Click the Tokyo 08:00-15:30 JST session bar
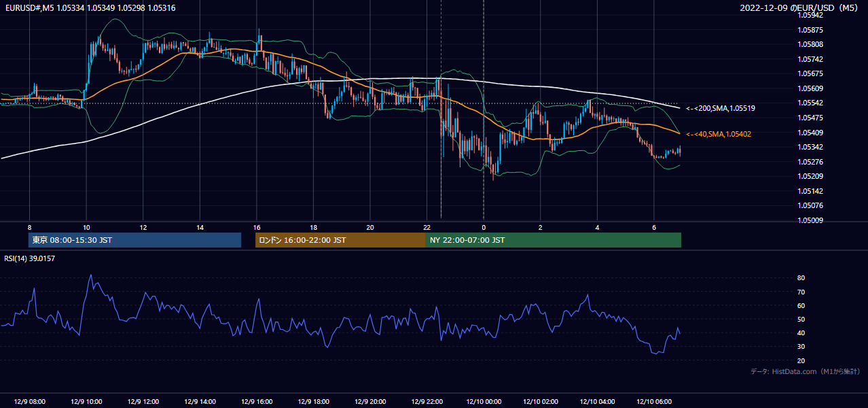Viewport: 868px width, 408px height. 135,240
